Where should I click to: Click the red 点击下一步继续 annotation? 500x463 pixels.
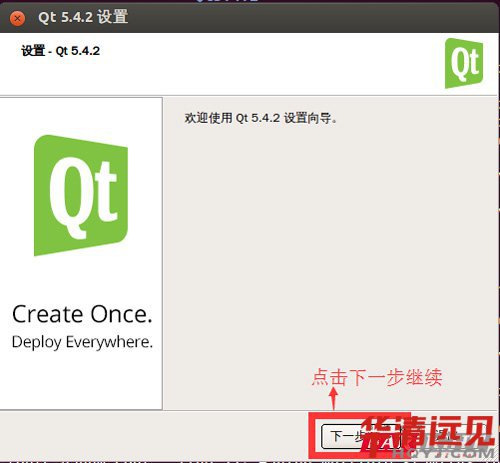click(x=377, y=377)
